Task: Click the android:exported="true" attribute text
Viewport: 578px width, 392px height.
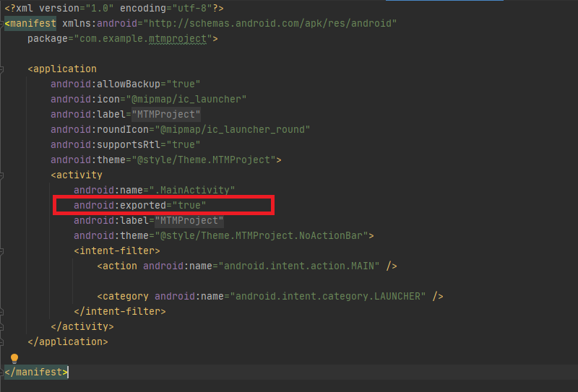Action: click(x=139, y=205)
